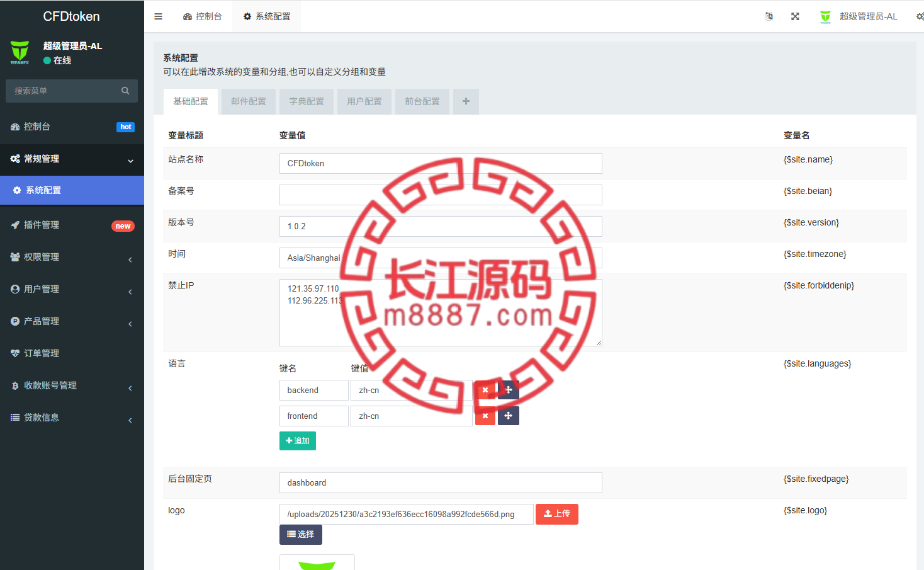Click the P icon beside 产品管理
The image size is (924, 570).
coord(15,321)
